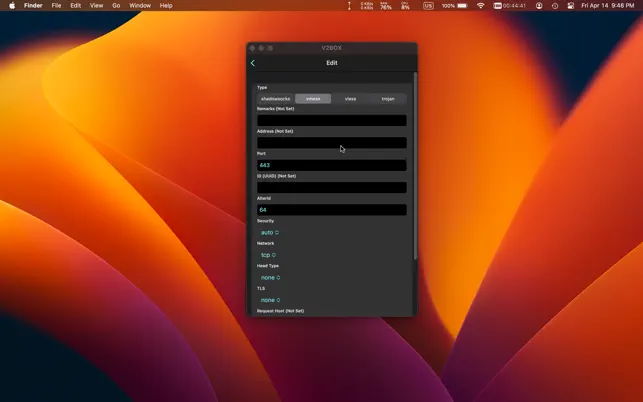This screenshot has width=643, height=402.
Task: Click the user account menu bar icon
Action: [x=539, y=6]
